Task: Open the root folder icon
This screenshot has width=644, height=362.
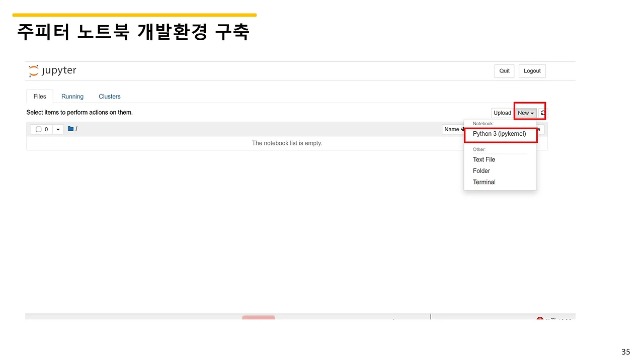Action: [71, 129]
